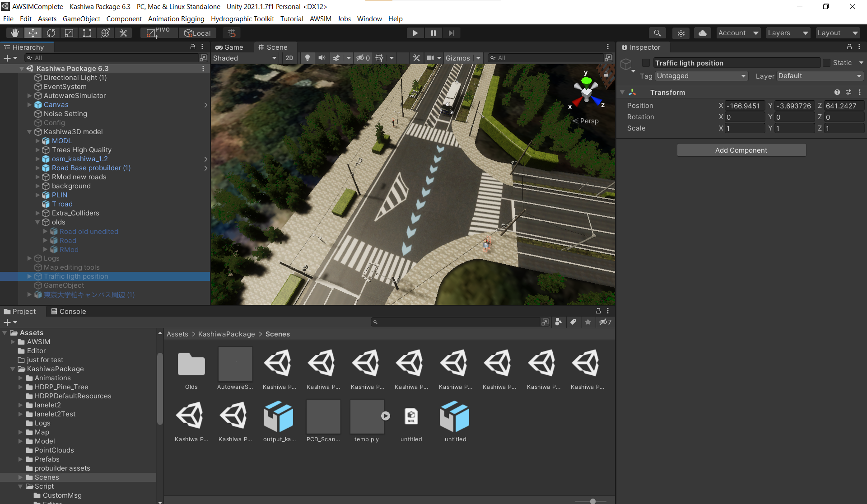Open Window menu

369,19
